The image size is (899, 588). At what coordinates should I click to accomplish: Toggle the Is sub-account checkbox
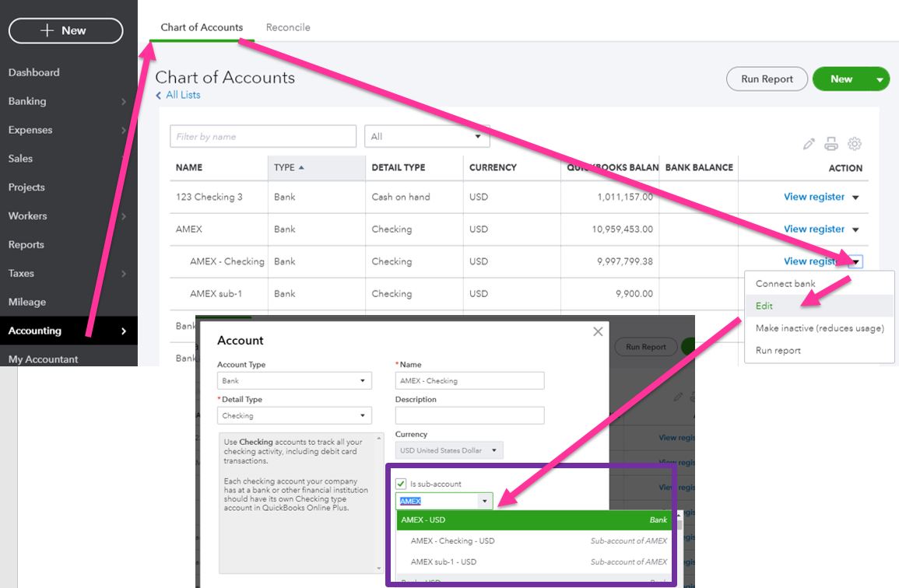(401, 484)
